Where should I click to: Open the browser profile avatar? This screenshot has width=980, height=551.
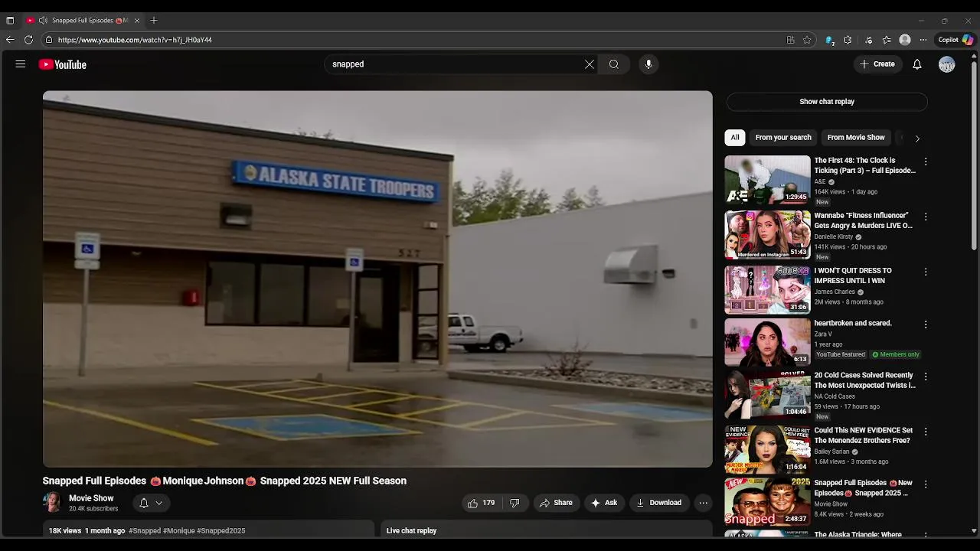[x=905, y=40]
